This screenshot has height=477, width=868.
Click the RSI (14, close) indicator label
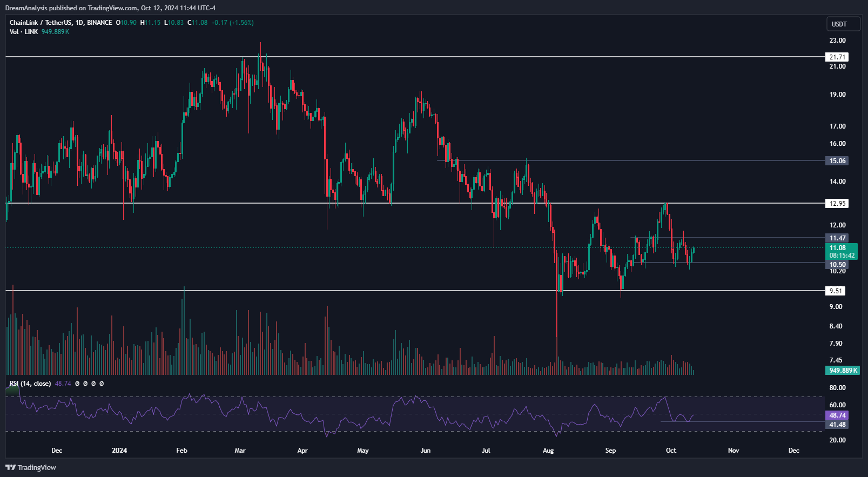[x=30, y=384]
